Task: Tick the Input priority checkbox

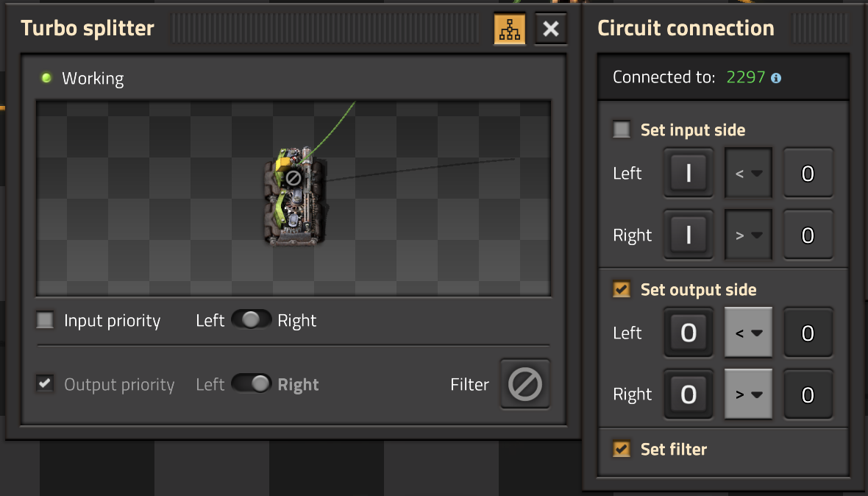Action: [46, 321]
